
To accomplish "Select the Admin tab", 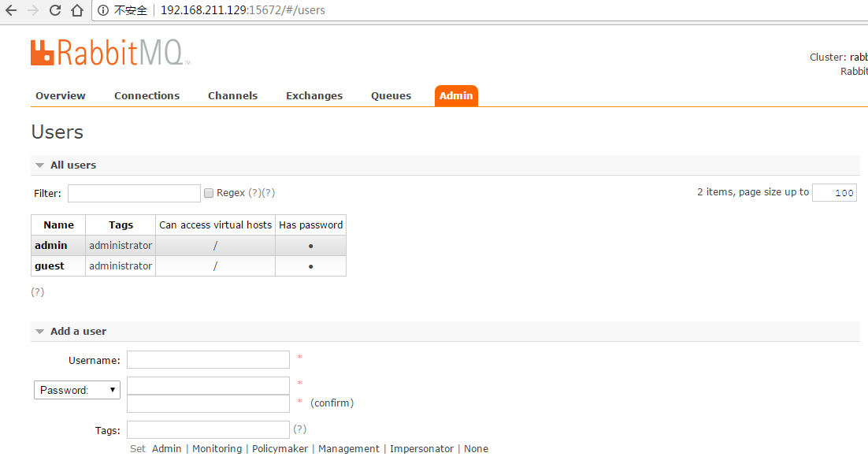I will [x=456, y=96].
